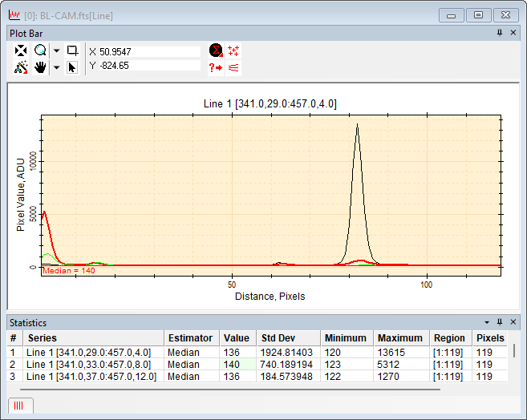Open the zoom tool dropdown arrow
This screenshot has height=420, width=527.
click(x=56, y=50)
